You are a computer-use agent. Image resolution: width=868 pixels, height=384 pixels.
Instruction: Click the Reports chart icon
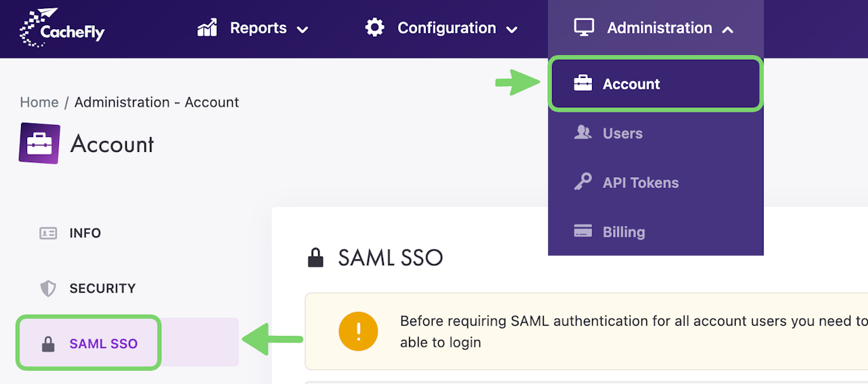(207, 28)
